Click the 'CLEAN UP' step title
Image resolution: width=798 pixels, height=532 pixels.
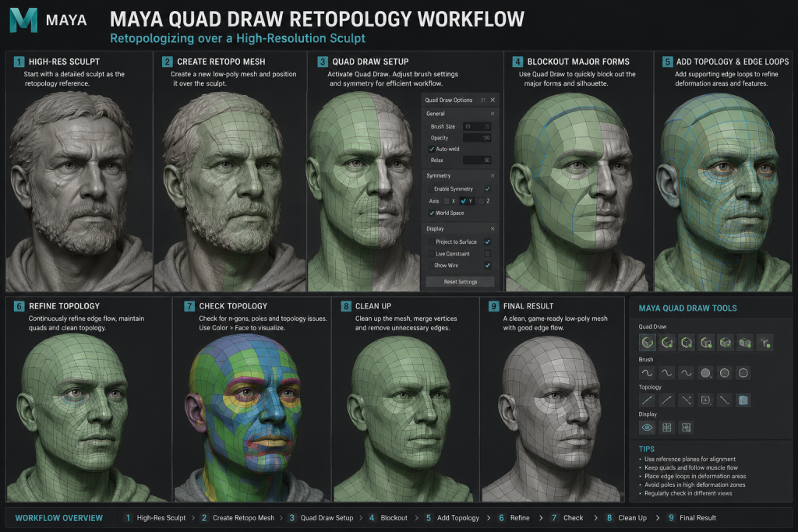coord(373,306)
